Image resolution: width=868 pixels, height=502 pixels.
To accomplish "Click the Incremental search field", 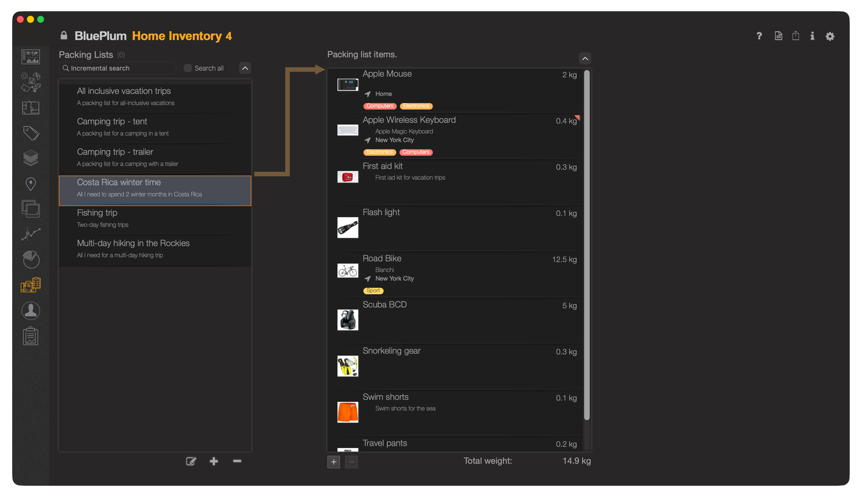I will [x=119, y=68].
